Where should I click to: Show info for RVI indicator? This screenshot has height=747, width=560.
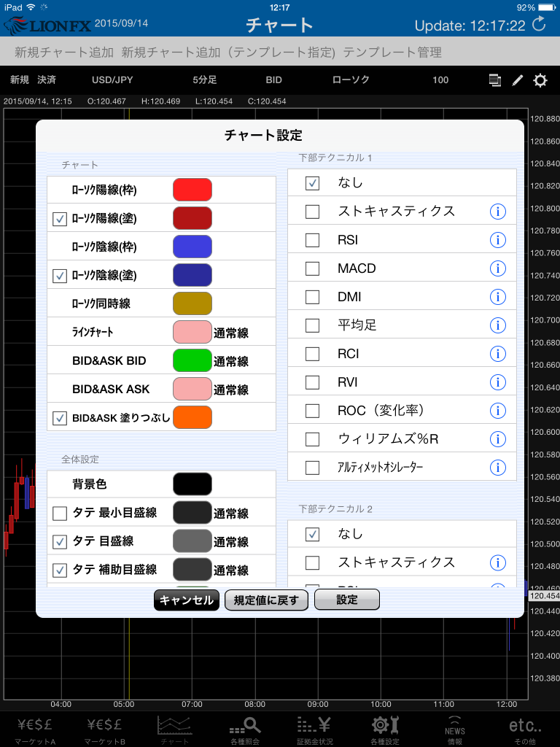[497, 382]
